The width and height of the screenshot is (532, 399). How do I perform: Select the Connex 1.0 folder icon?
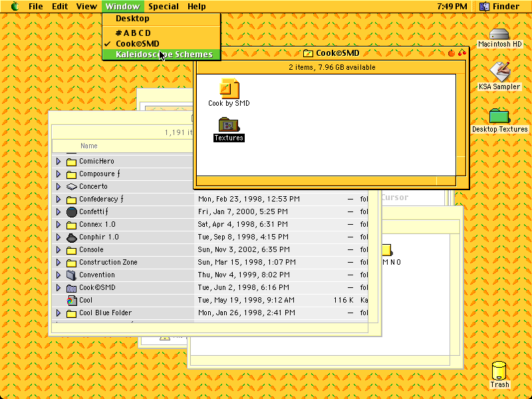click(x=71, y=225)
